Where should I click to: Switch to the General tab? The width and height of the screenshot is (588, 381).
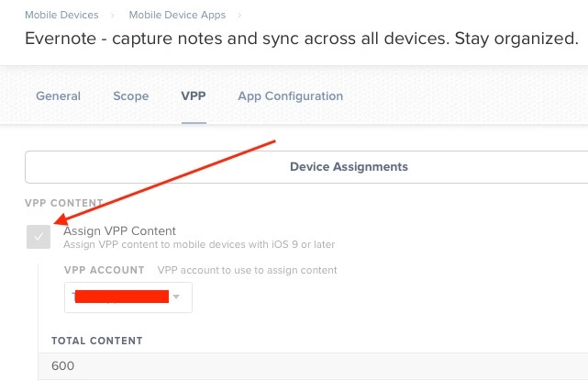(58, 96)
